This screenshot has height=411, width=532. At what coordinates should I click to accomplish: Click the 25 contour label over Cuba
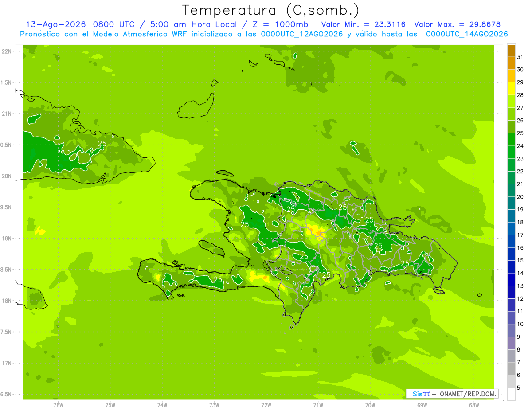tap(102, 144)
